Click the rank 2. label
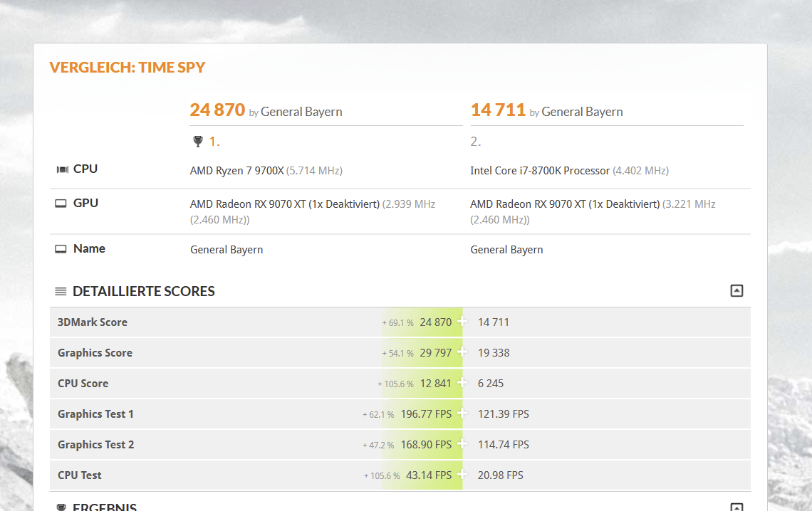 tap(475, 141)
